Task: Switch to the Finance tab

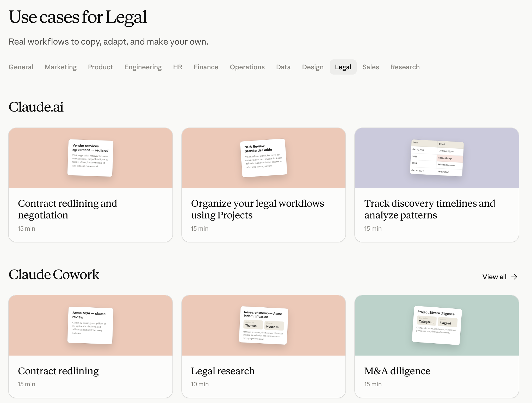Action: (206, 67)
